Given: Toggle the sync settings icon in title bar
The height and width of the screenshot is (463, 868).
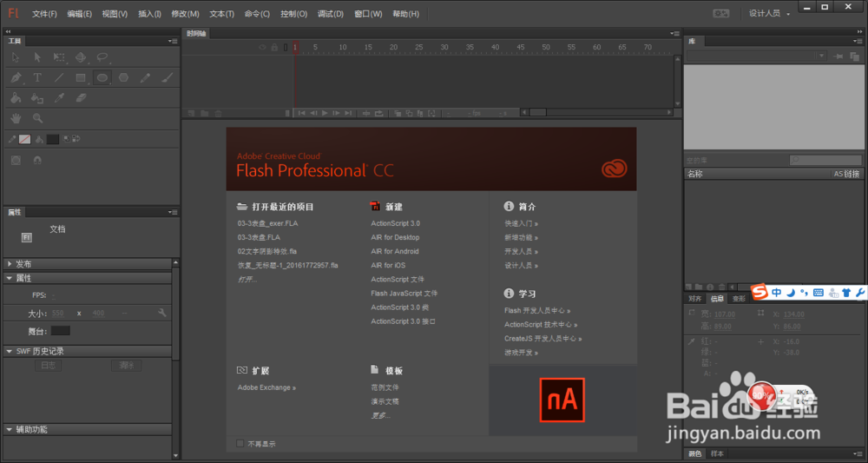Looking at the screenshot, I should coord(720,13).
